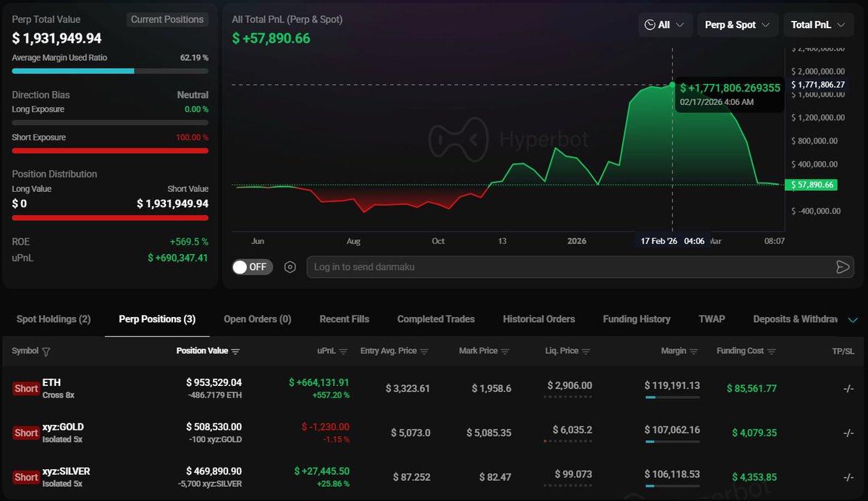868x501 pixels.
Task: Click the Current Positions button
Action: point(167,20)
